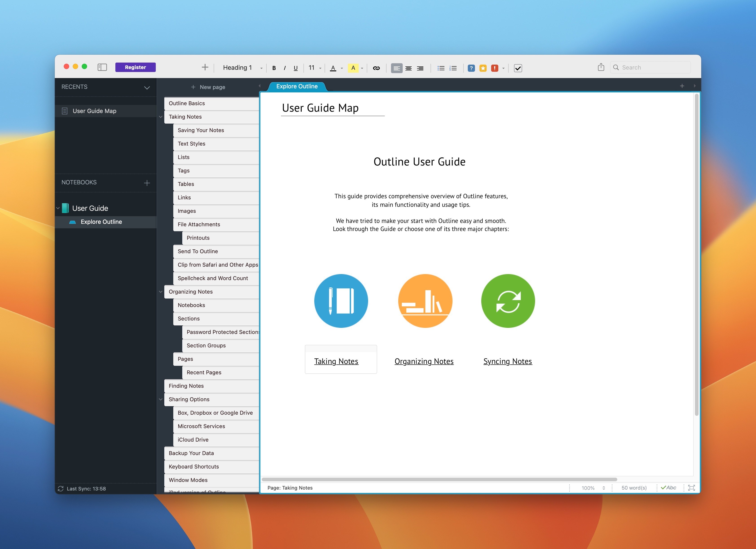Follow the Syncing Notes link
Screen dimensions: 756x549
coord(508,362)
